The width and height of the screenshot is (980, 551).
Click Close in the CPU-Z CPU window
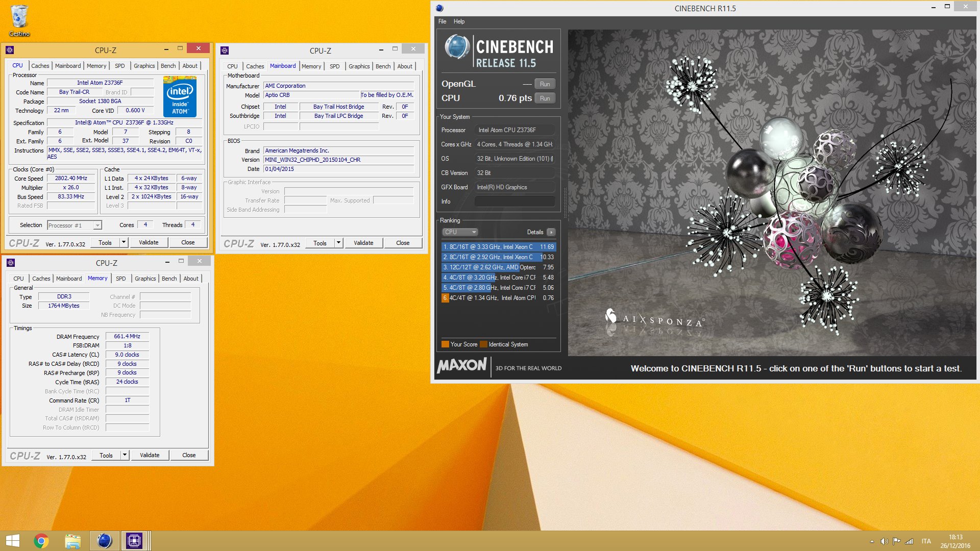[188, 242]
